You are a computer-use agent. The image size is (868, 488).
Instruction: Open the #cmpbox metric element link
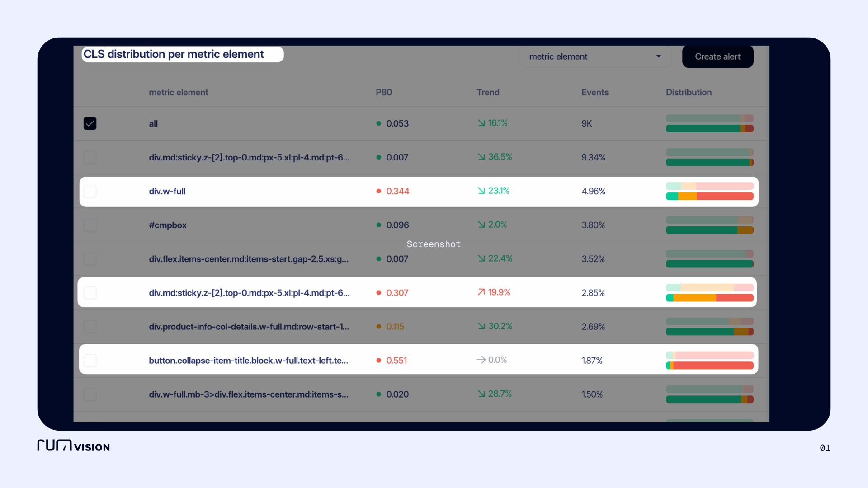point(168,225)
